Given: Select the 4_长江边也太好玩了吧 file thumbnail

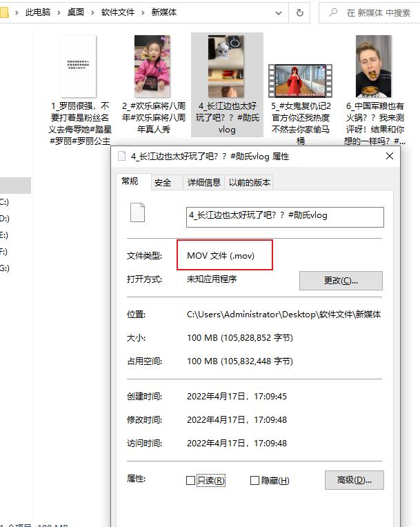Looking at the screenshot, I should coord(226,66).
